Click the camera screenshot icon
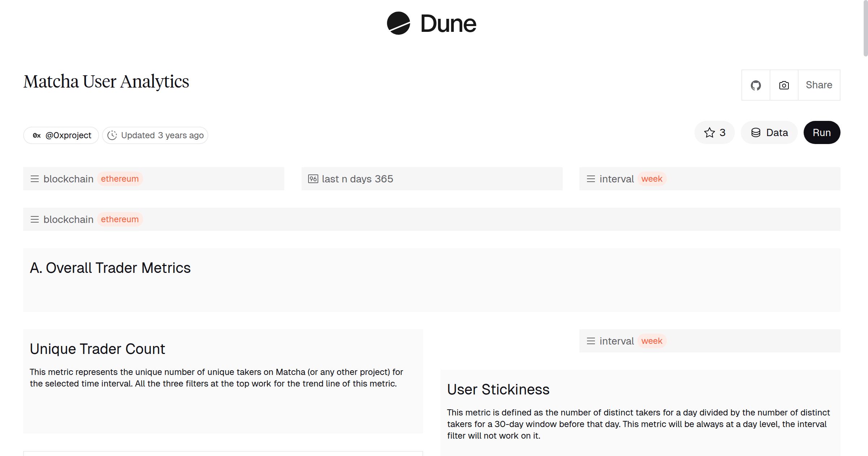The image size is (868, 456). click(x=783, y=85)
